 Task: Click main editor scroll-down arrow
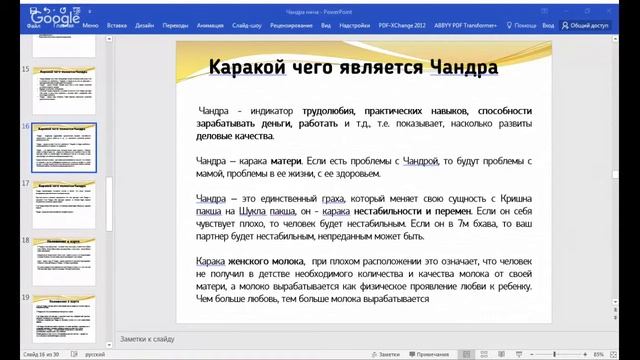615,302
